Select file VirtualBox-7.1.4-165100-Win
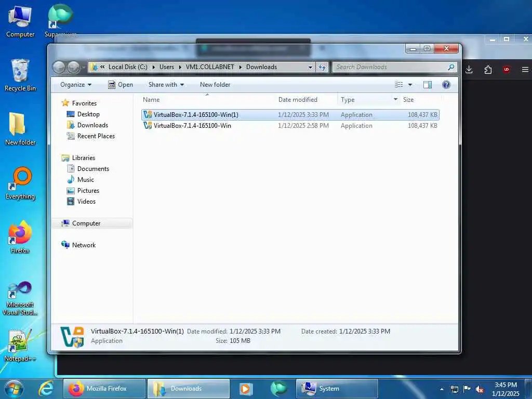Screen dimensions: 532x399 coord(290,126)
